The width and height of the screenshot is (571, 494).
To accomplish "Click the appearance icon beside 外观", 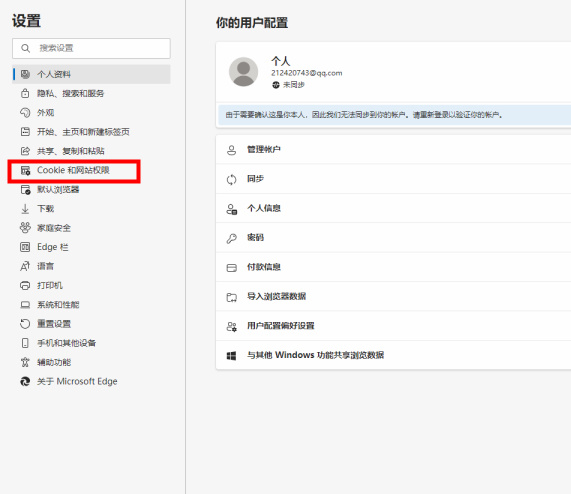I will pyautogui.click(x=25, y=113).
